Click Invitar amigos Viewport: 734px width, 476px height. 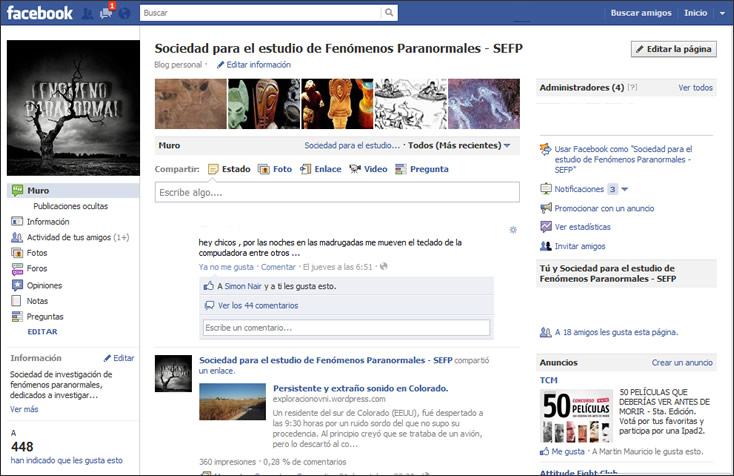coord(580,246)
